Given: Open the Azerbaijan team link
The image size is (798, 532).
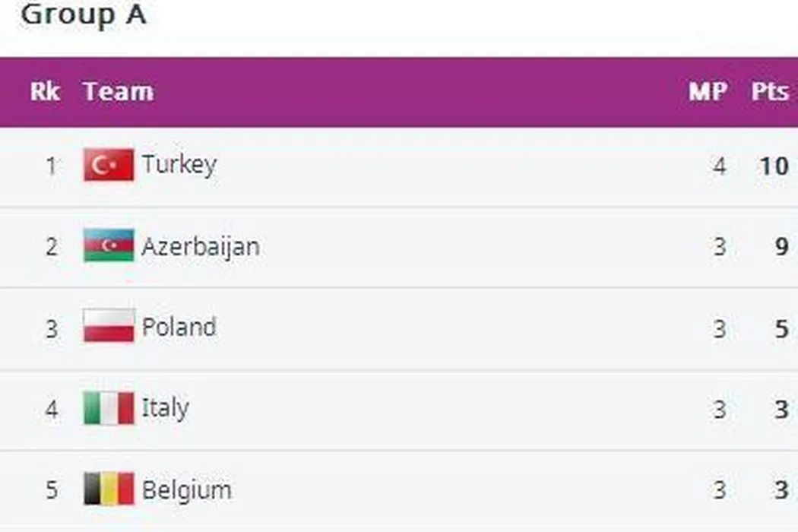Looking at the screenshot, I should click(x=201, y=246).
